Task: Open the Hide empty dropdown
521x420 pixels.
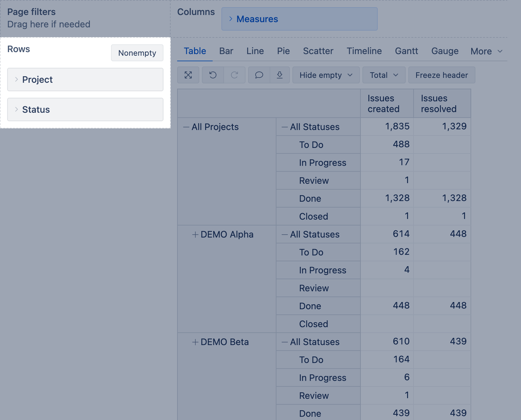Action: pos(326,75)
